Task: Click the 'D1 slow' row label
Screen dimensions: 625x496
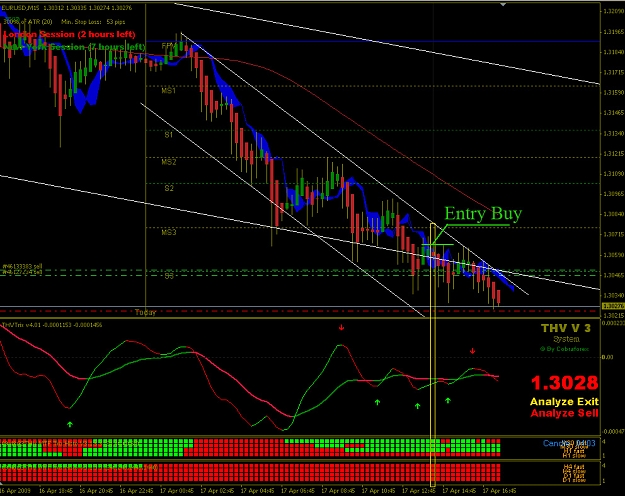Action: click(x=574, y=480)
